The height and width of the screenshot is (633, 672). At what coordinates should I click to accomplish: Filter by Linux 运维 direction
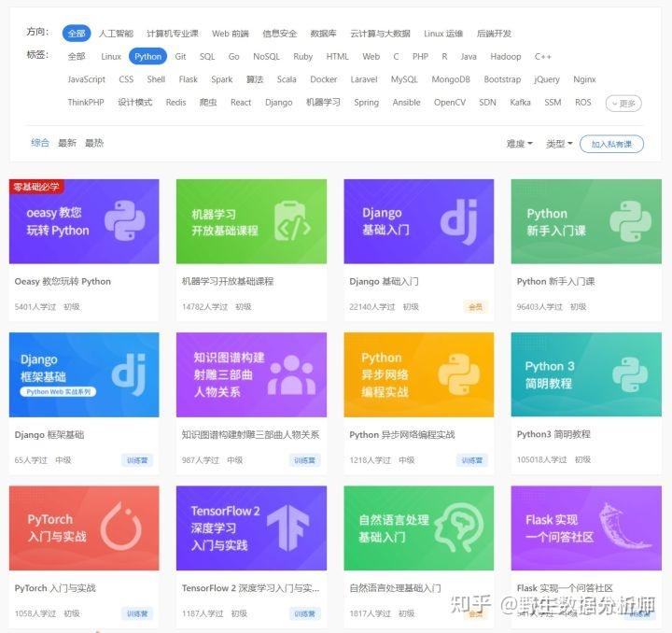tap(443, 34)
